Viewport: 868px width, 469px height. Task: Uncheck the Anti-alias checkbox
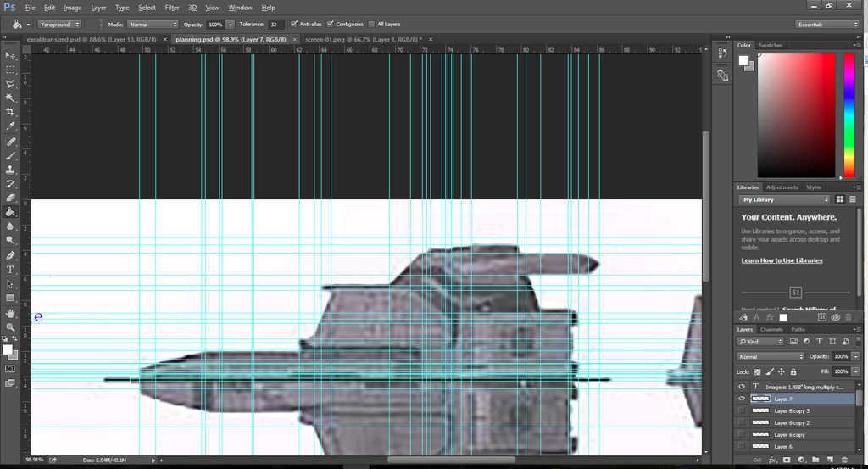click(x=294, y=25)
